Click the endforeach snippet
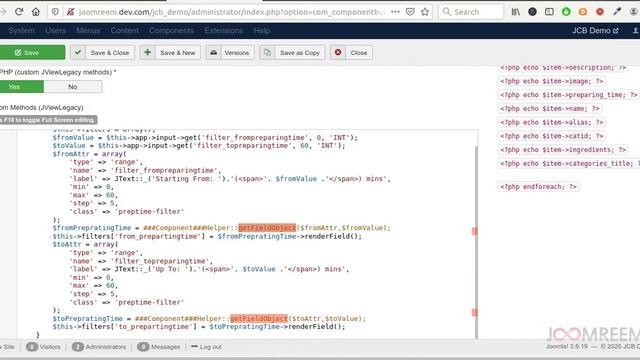 pyautogui.click(x=538, y=187)
